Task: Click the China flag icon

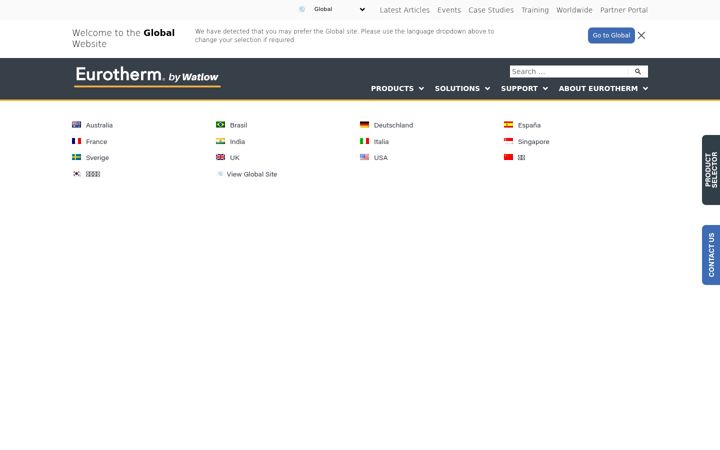Action: (x=508, y=157)
